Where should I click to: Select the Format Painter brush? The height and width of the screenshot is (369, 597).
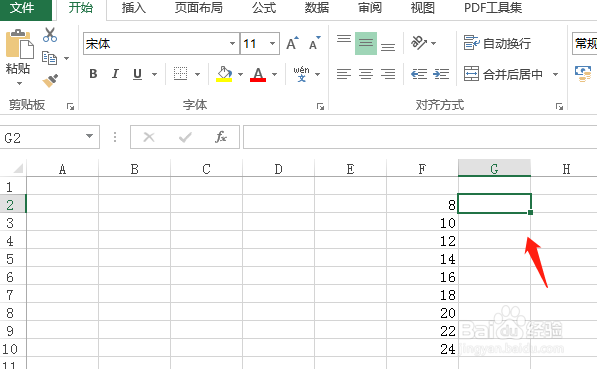[50, 80]
